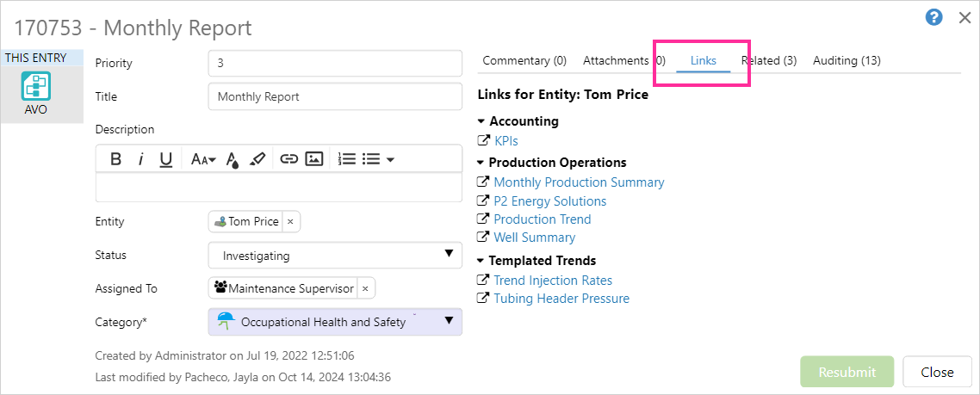Open the Status dropdown showing Investigating

click(335, 256)
